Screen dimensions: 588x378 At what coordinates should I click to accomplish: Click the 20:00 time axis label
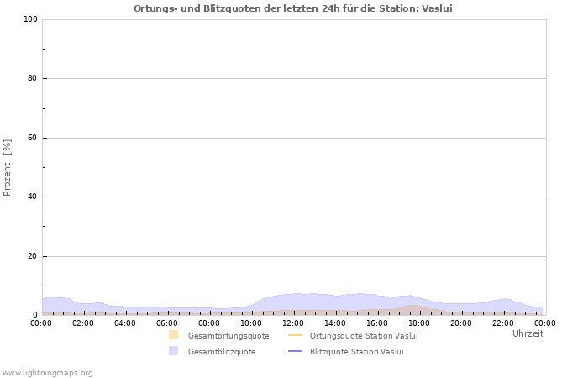point(461,323)
